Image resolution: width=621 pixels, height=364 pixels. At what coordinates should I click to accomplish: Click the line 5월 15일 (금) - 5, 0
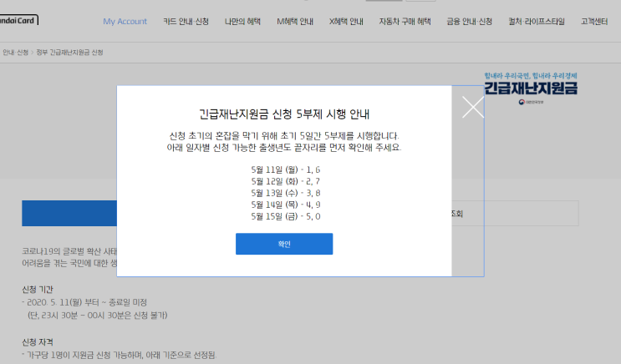286,216
